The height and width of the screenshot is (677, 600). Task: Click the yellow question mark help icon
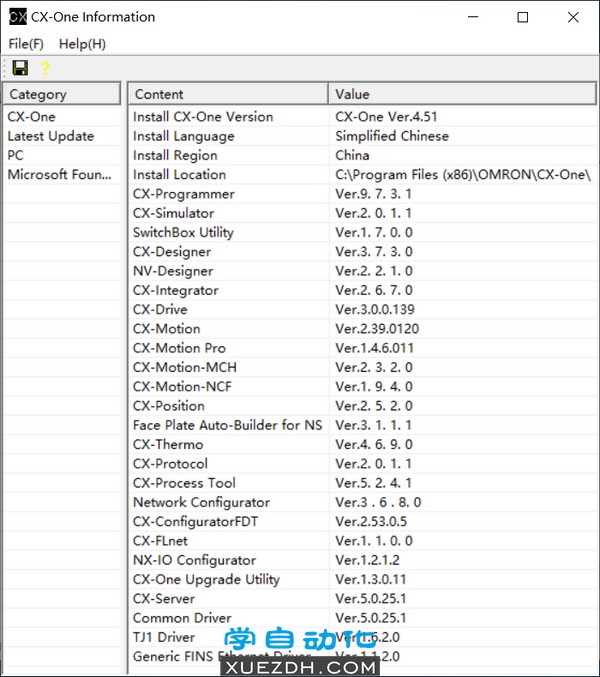[45, 68]
